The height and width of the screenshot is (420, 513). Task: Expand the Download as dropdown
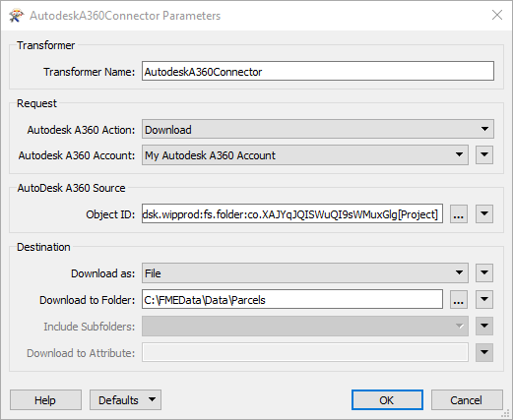(305, 273)
